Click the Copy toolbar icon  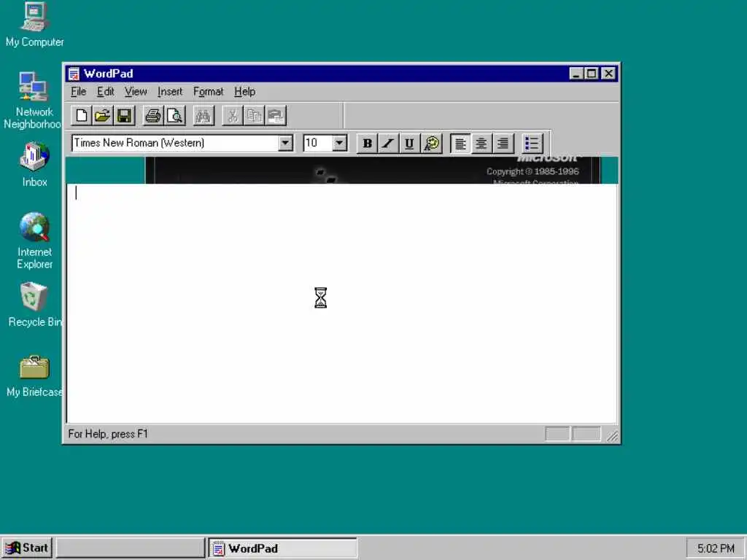pos(254,116)
